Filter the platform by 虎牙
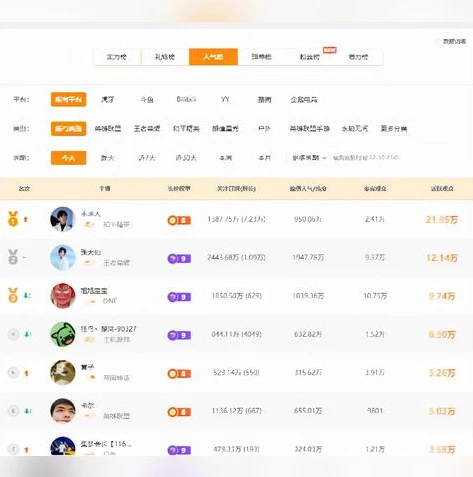This screenshot has height=477, width=473. pyautogui.click(x=108, y=99)
